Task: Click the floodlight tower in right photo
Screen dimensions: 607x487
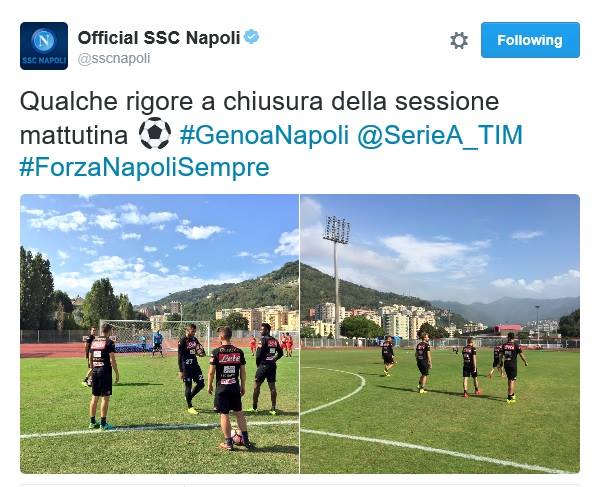Action: click(336, 277)
